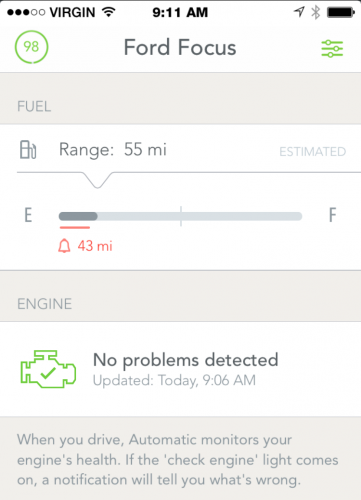Tap the fuel level gauge bar

pyautogui.click(x=180, y=216)
